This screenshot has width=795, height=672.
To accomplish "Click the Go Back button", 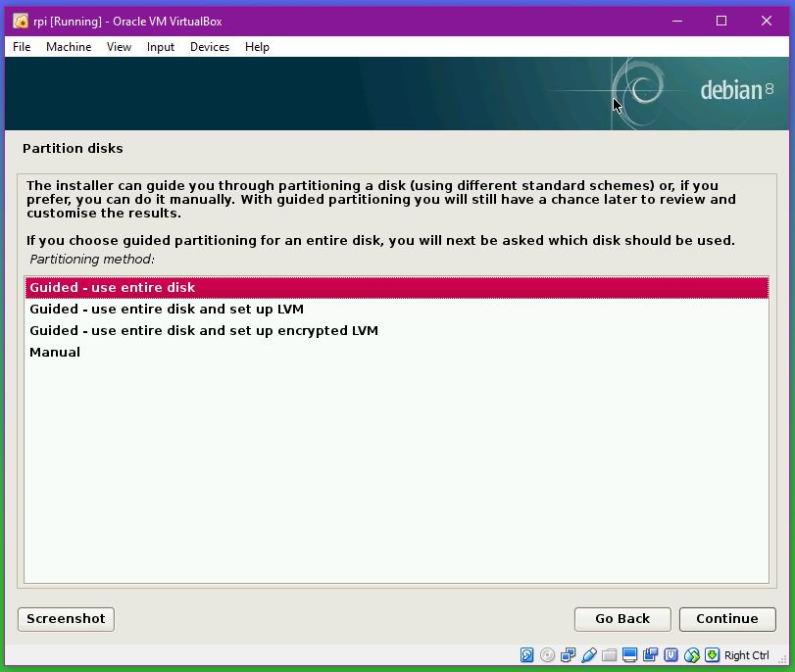I will [622, 619].
